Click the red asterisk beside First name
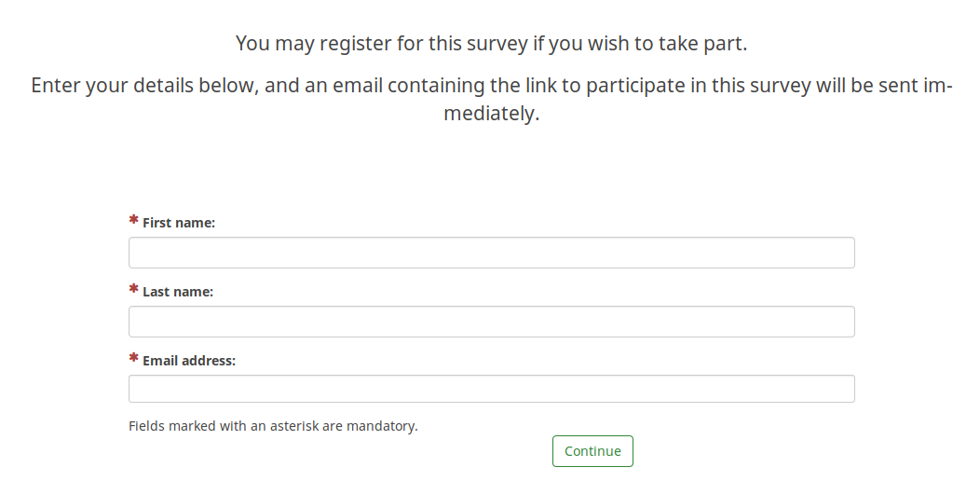 (x=134, y=221)
